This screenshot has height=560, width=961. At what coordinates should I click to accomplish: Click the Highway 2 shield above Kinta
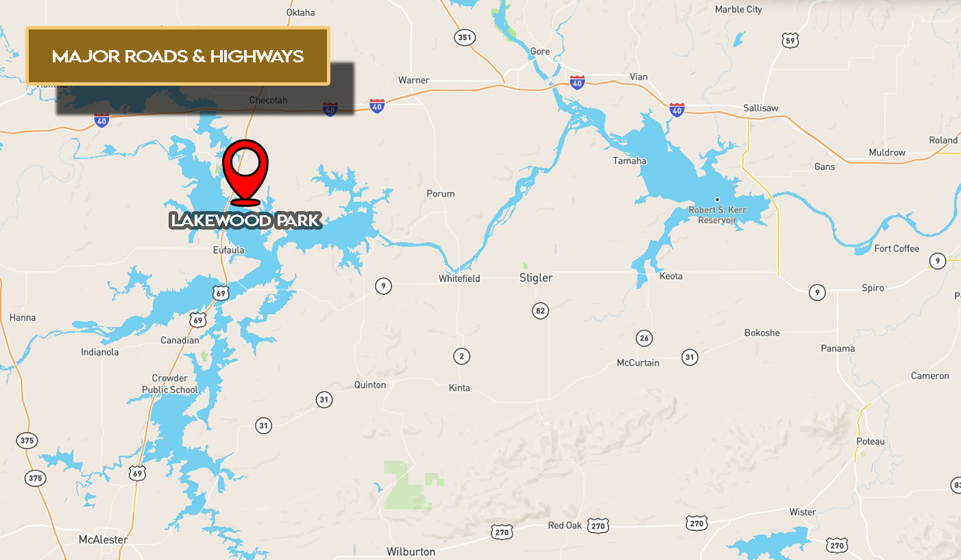coord(461,356)
